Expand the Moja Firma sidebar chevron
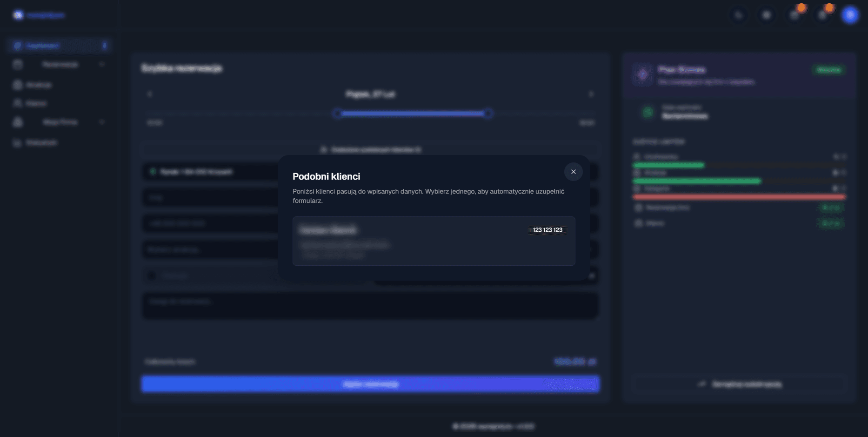Screen dimensions: 868x437 tap(102, 122)
